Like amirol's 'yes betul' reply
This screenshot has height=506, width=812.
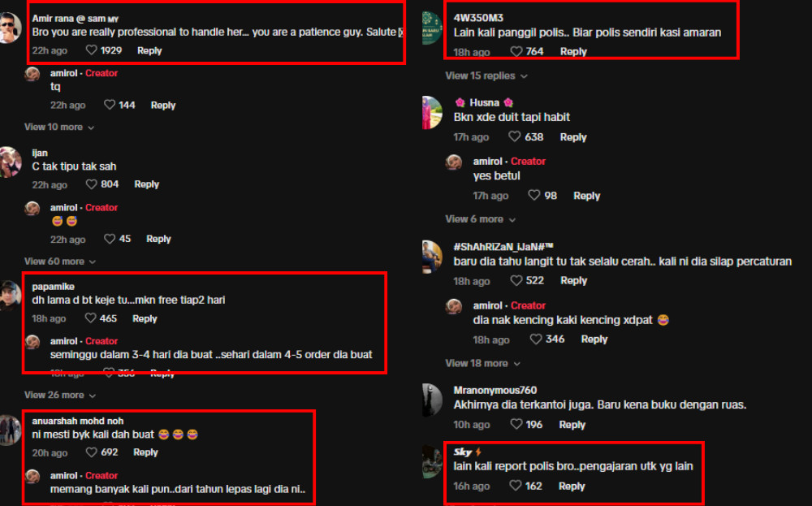(x=534, y=195)
